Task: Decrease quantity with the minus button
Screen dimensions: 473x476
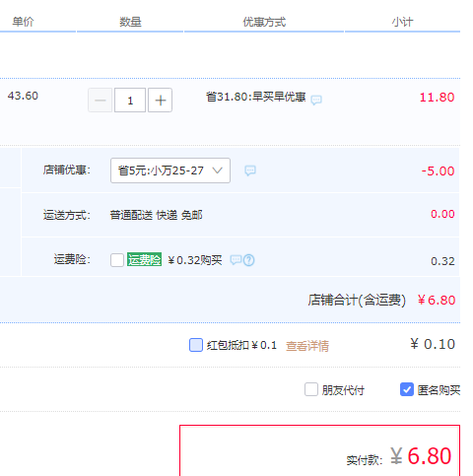Action: pos(101,101)
